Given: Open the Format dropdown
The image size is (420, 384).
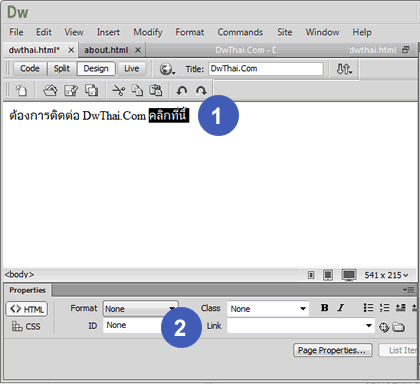Looking at the screenshot, I should [140, 309].
